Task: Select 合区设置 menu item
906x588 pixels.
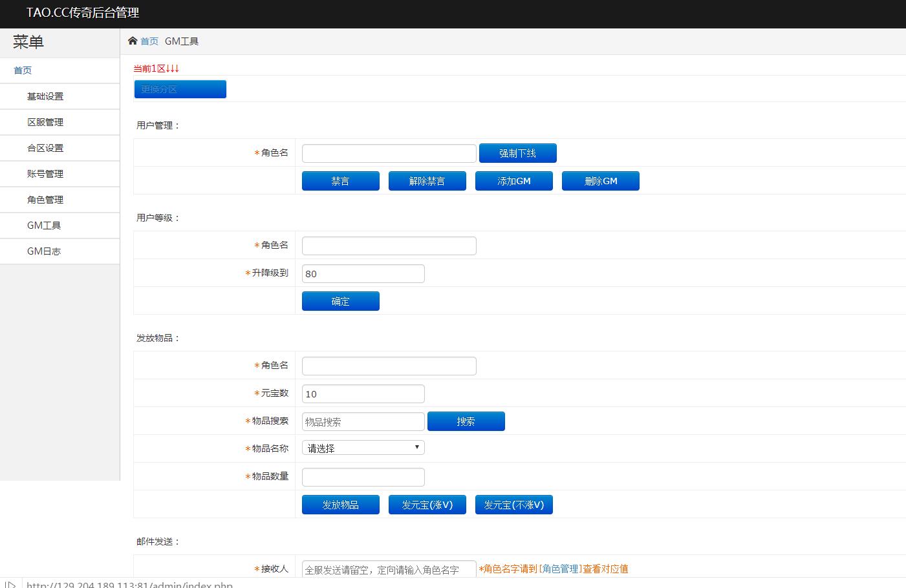Action: pos(45,148)
